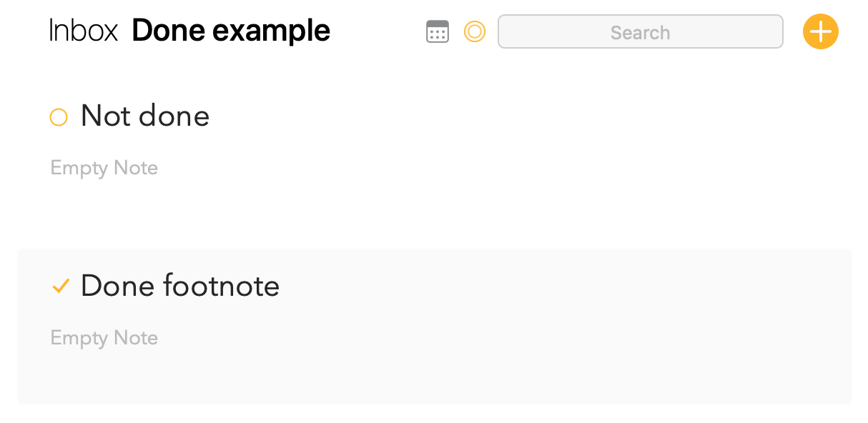Uncheck the Done footnote item
This screenshot has height=423, width=868.
pyautogui.click(x=61, y=287)
